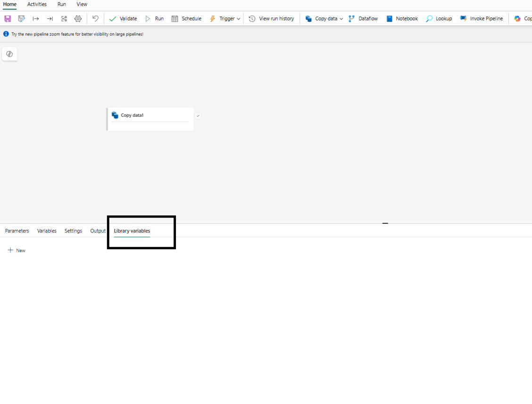
Task: Click New to add library variable
Action: [x=17, y=250]
